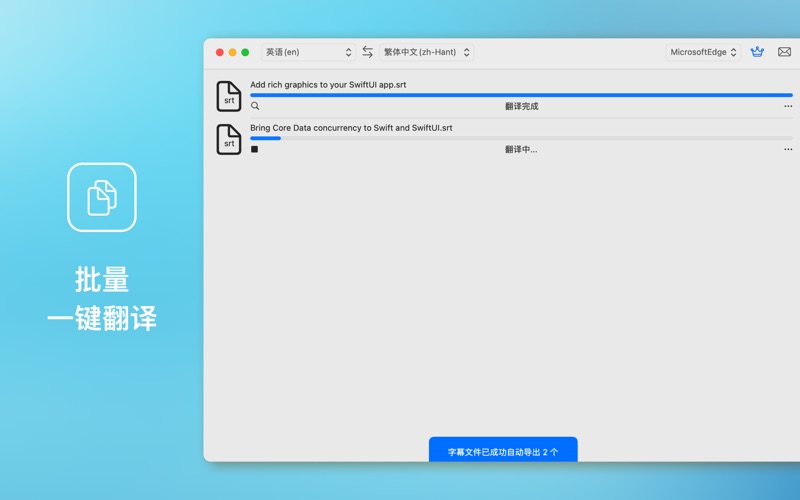This screenshot has height=500, width=800.
Task: Open more options for Add rich graphics file
Action: click(x=788, y=106)
